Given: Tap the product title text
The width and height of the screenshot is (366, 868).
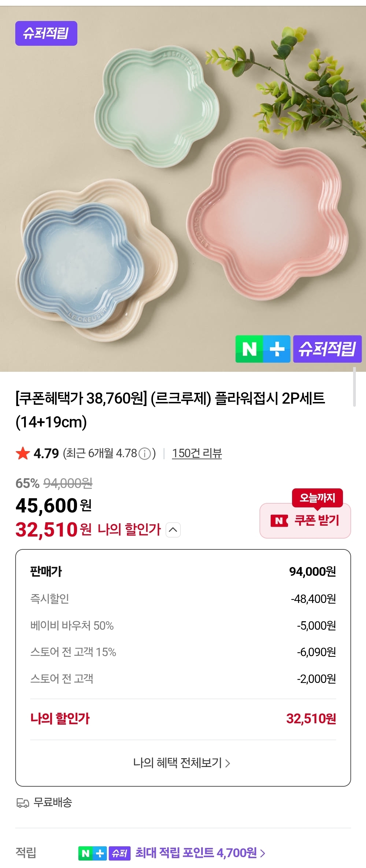Looking at the screenshot, I should point(170,410).
